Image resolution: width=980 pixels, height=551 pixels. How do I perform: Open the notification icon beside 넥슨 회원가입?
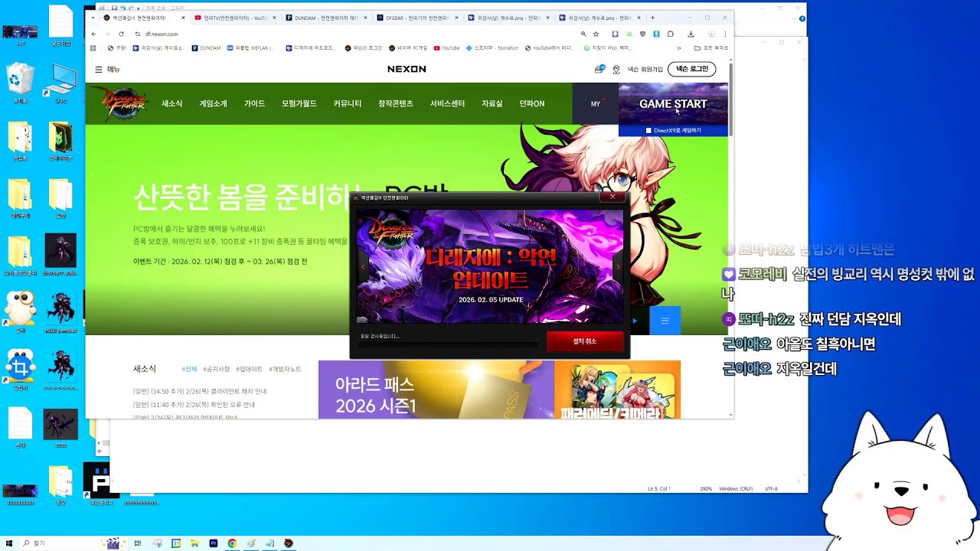pos(599,70)
